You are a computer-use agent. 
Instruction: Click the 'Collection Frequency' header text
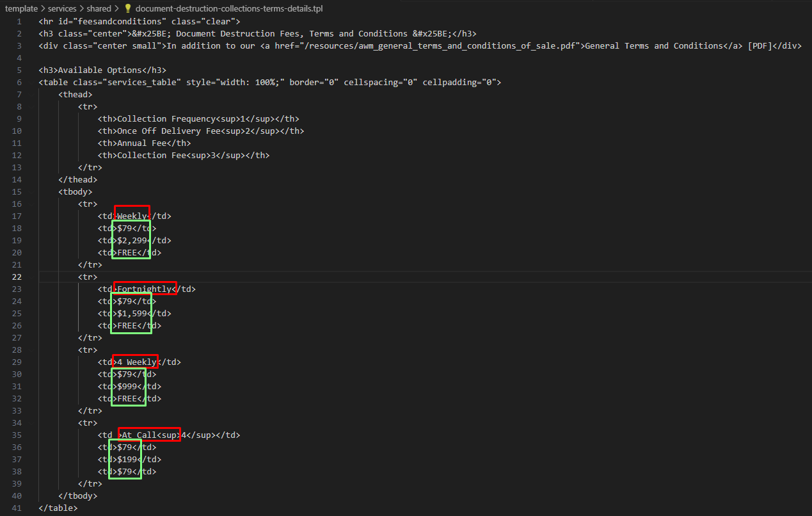(166, 118)
